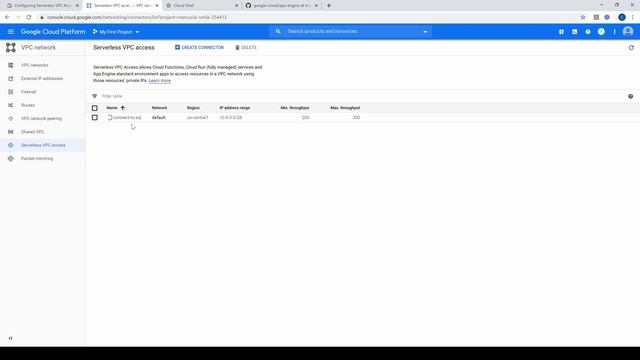Open the My First Project selector dropdown
Image resolution: width=640 pixels, height=360 pixels.
click(116, 32)
